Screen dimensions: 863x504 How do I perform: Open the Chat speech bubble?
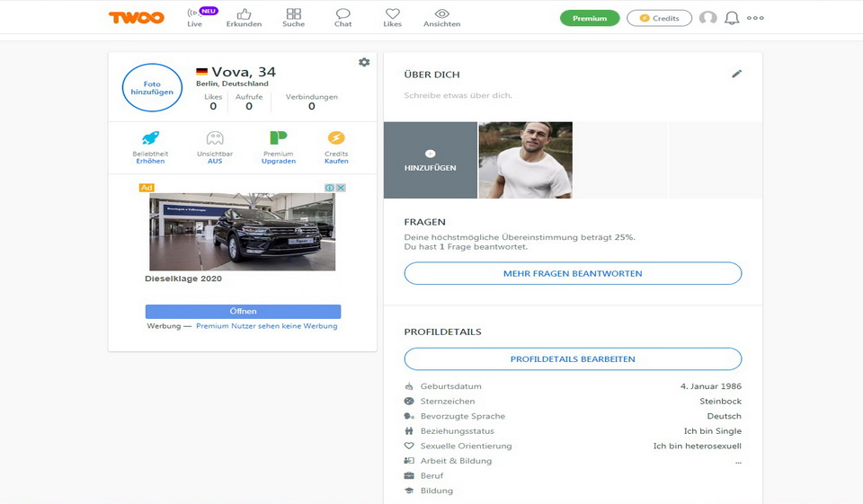(343, 17)
